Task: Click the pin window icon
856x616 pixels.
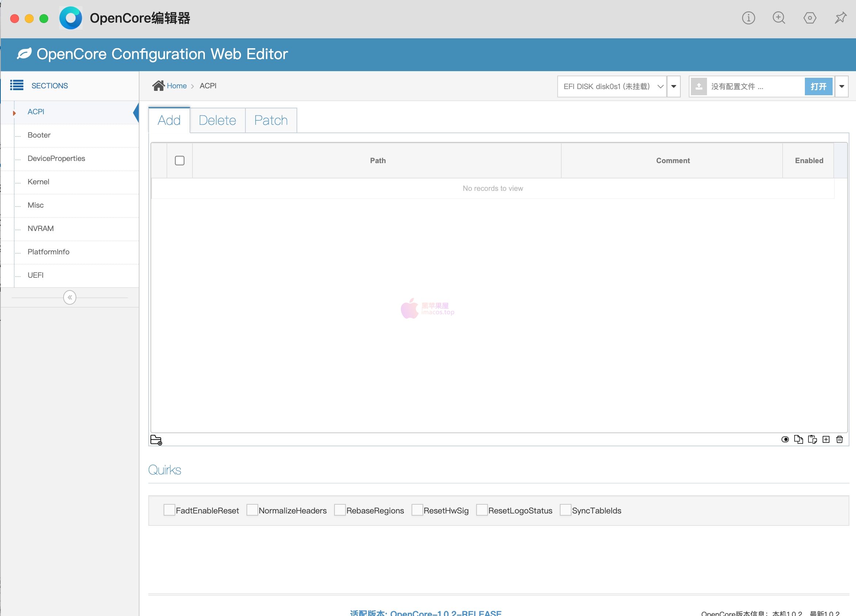Action: pyautogui.click(x=840, y=18)
